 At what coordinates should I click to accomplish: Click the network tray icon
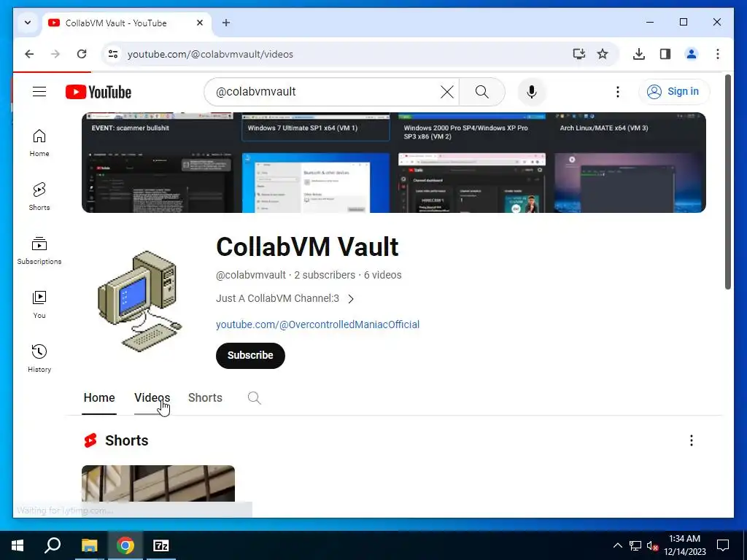pyautogui.click(x=635, y=545)
